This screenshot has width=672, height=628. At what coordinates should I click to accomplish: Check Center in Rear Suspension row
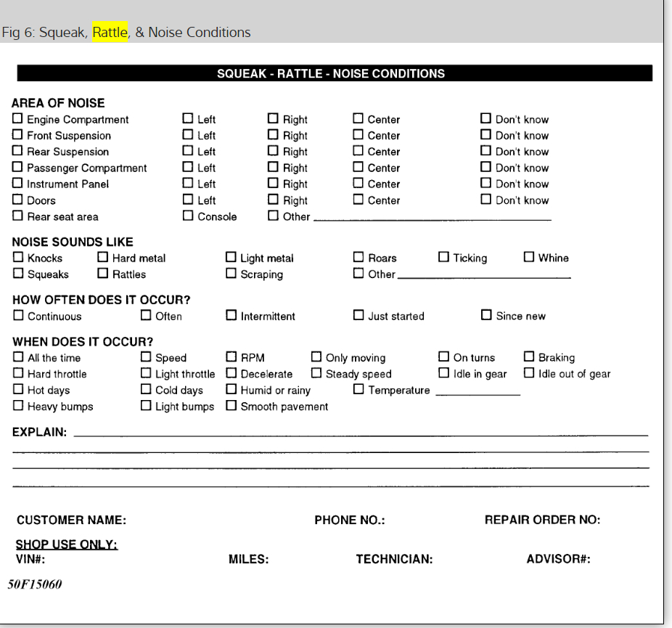[358, 151]
